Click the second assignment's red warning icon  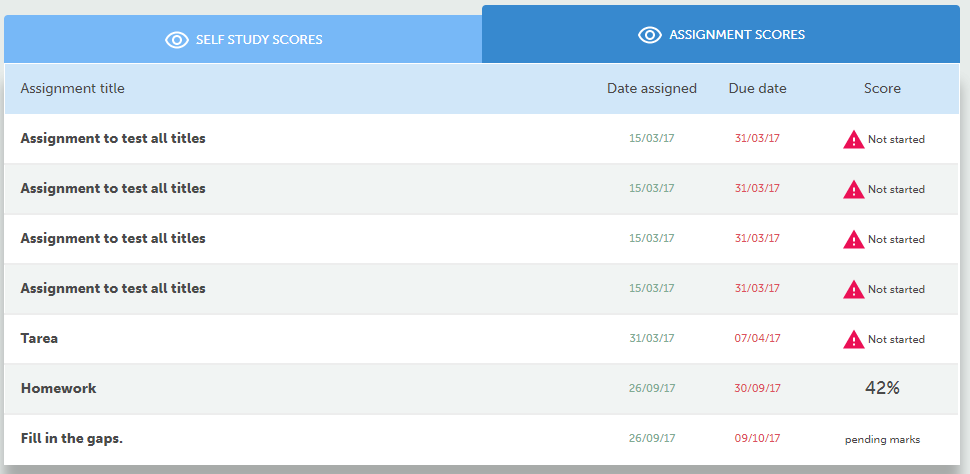click(x=853, y=189)
